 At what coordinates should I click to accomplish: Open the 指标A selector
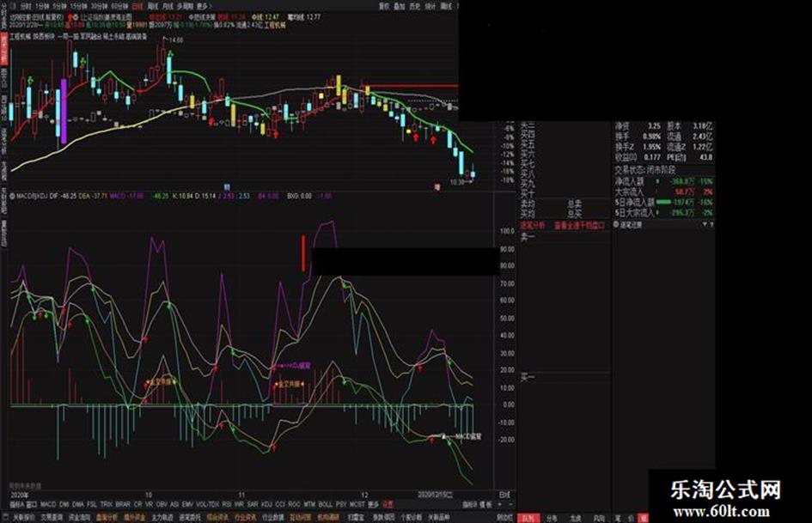tap(17, 504)
